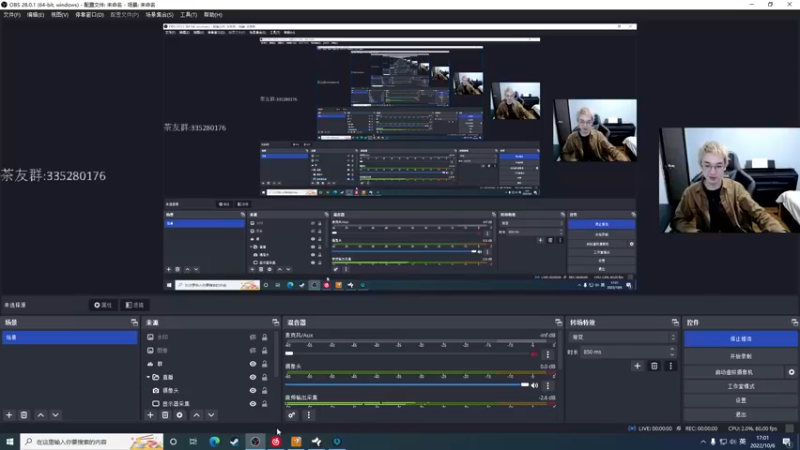
Task: Toggle the lock on the 显示器采集 source
Action: pyautogui.click(x=264, y=404)
